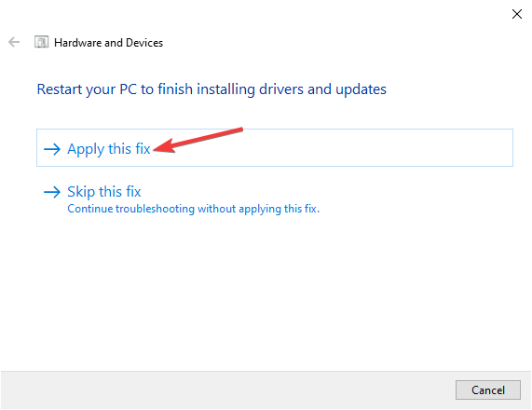Click the word troubleshooting in the Skip description
This screenshot has height=410, width=532.
155,209
